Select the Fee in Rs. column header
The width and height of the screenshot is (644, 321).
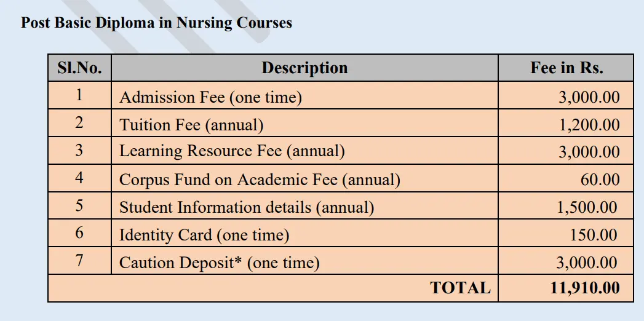coord(566,68)
